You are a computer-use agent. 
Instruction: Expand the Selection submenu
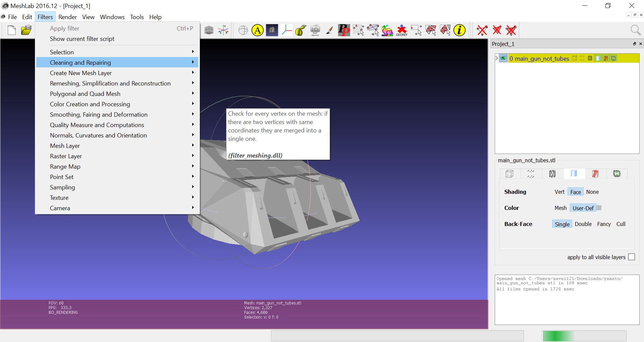pyautogui.click(x=117, y=52)
